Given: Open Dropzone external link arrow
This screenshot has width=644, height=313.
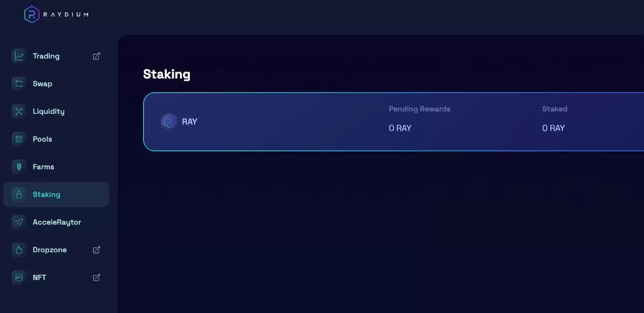Looking at the screenshot, I should coord(97,250).
